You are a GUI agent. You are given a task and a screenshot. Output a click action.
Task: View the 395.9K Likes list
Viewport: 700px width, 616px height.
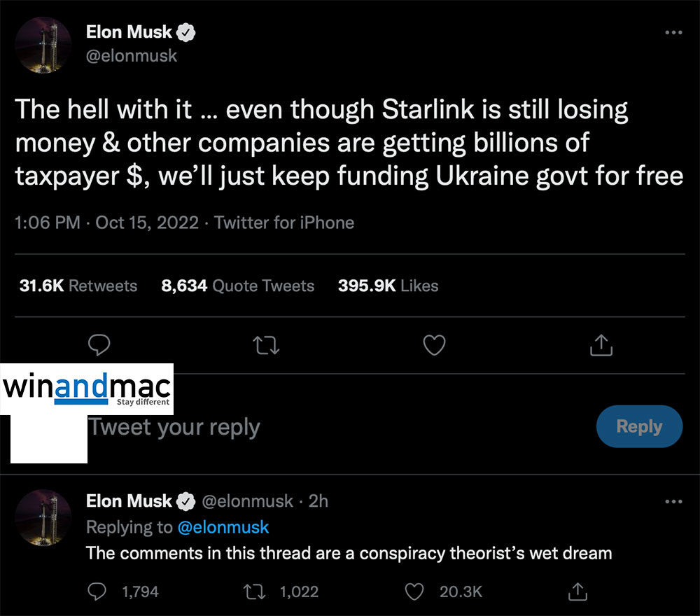click(388, 286)
